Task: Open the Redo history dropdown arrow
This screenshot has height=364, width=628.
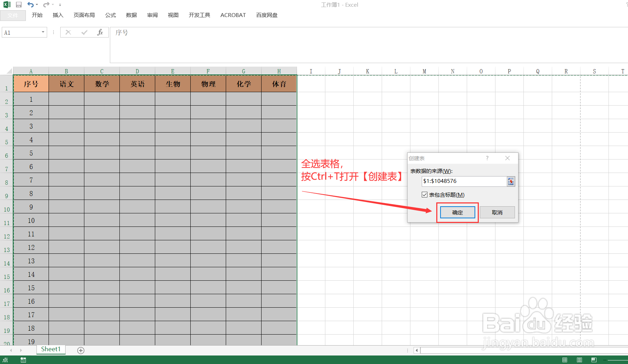Action: tap(52, 5)
